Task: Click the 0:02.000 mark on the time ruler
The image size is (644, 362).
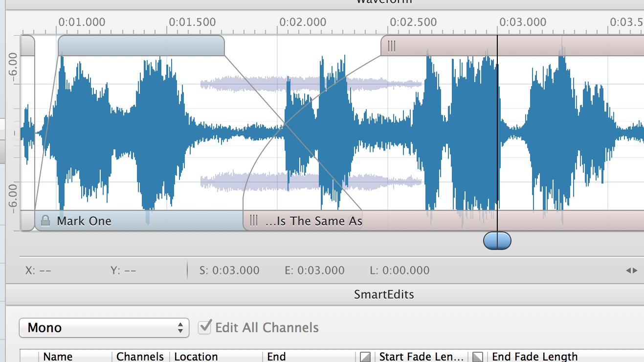Action: (303, 22)
